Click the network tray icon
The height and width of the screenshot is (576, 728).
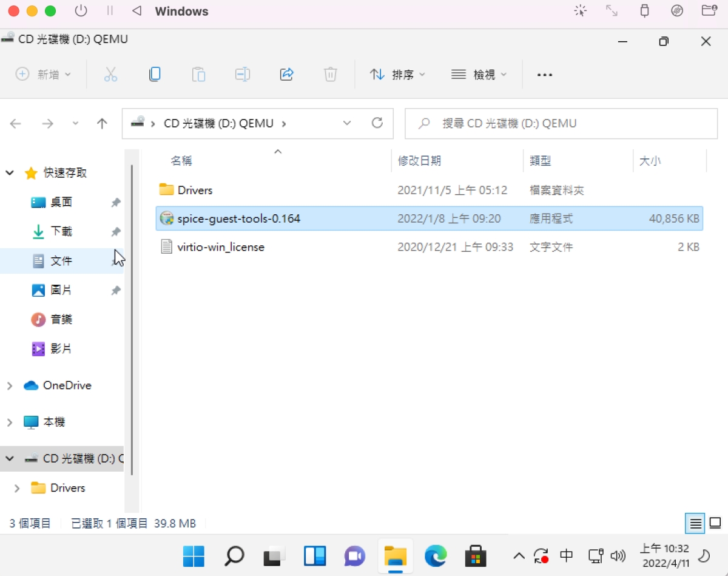[596, 555]
